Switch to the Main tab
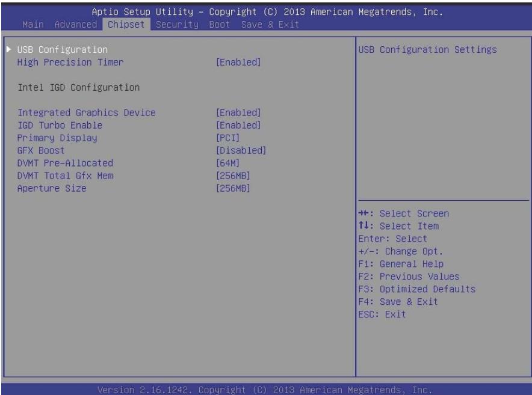 [33, 25]
